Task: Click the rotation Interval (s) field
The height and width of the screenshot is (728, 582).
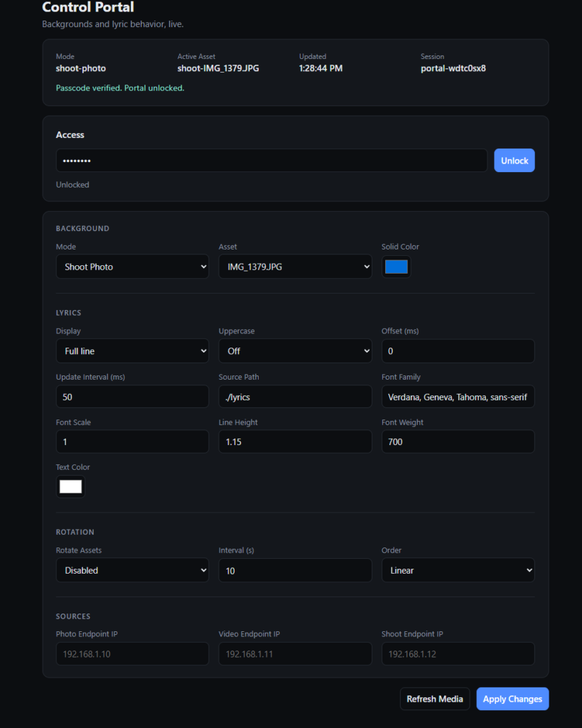Action: (x=295, y=570)
